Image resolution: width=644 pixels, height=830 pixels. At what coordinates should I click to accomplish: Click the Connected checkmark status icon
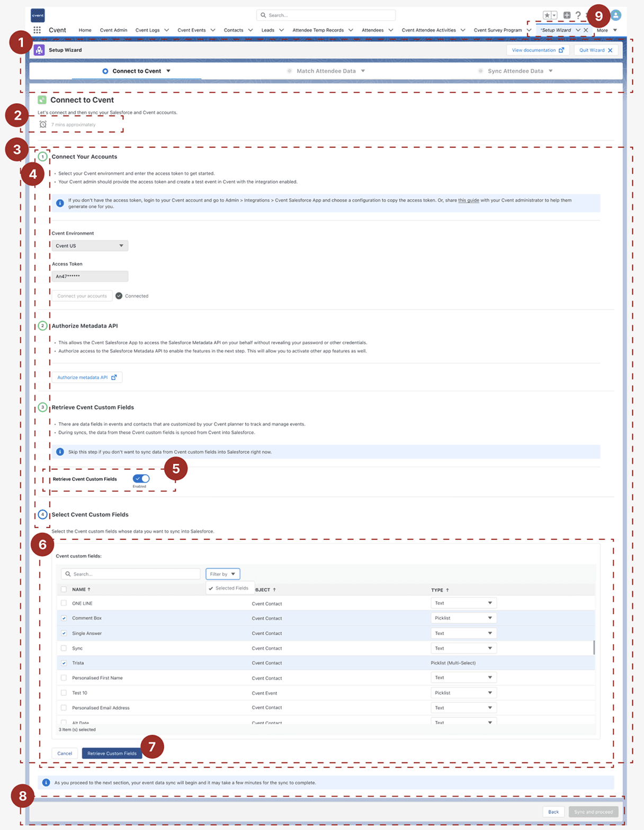coord(119,296)
